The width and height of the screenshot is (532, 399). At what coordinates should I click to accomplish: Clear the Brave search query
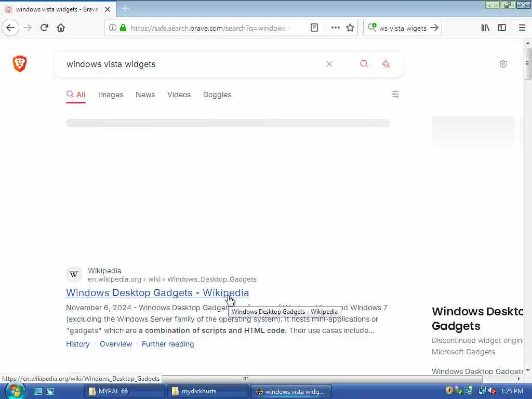[x=329, y=64]
